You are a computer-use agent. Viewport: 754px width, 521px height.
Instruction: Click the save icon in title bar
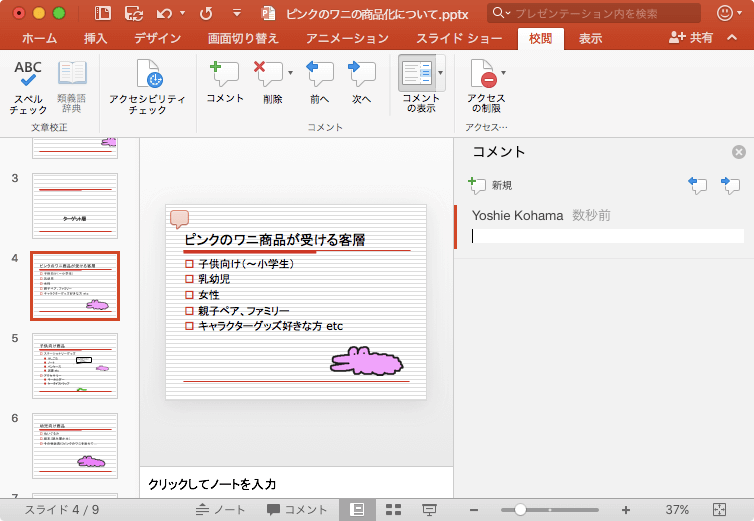[133, 13]
